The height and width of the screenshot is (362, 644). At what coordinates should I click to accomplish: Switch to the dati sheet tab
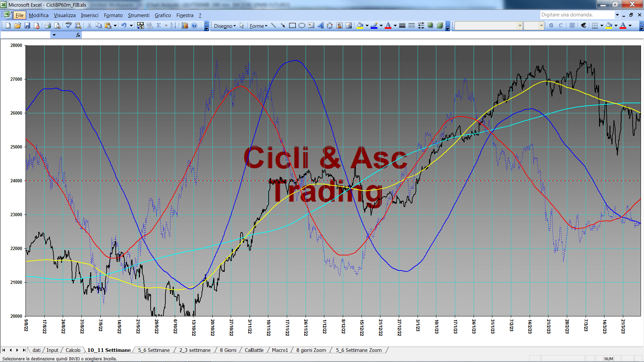pos(37,350)
